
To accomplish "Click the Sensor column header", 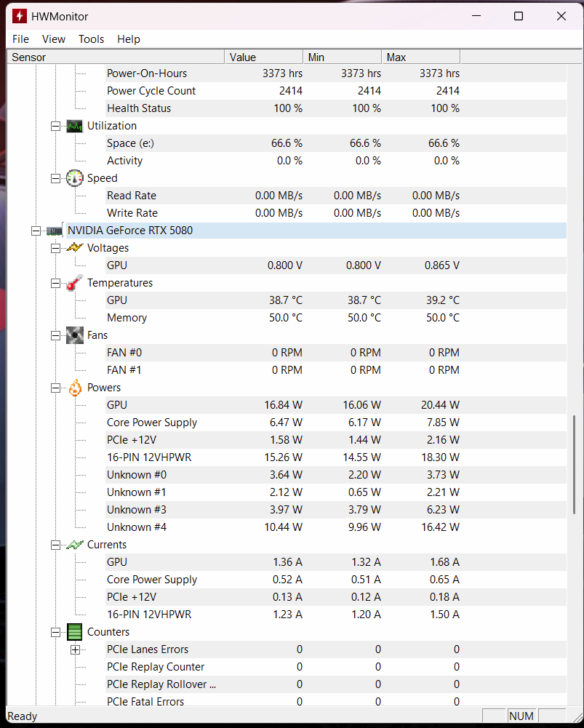I will click(x=116, y=57).
